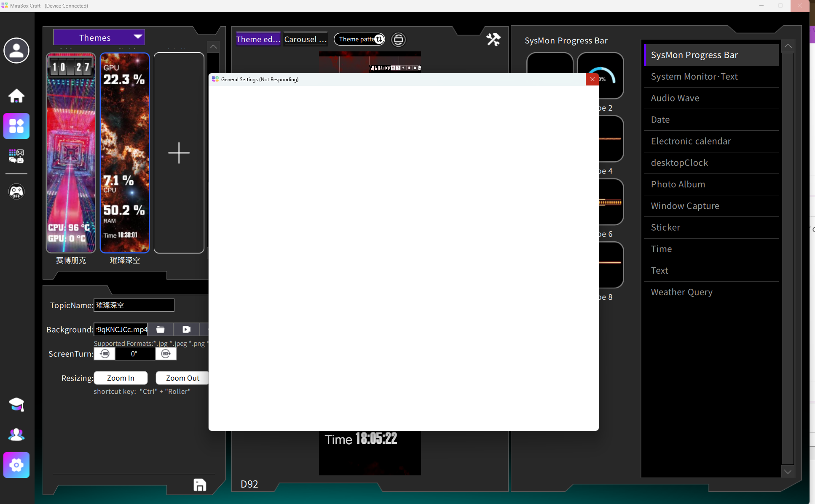
Task: Rotate screen left with the 180 icon
Action: (x=104, y=354)
